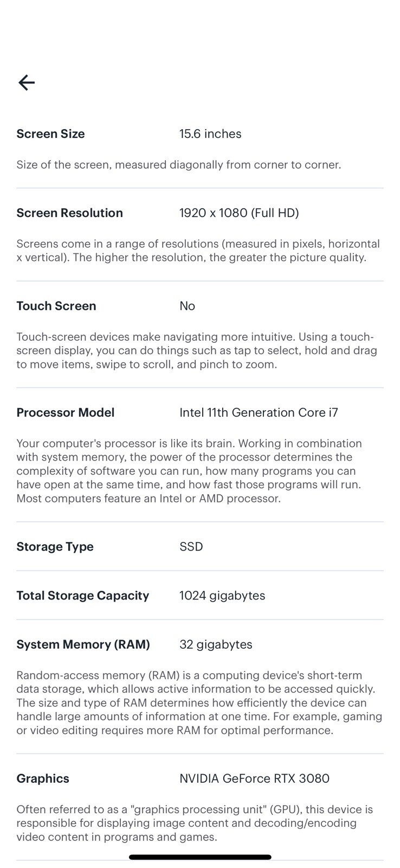Select the Screen Resolution row heading
This screenshot has width=400, height=868.
69,213
